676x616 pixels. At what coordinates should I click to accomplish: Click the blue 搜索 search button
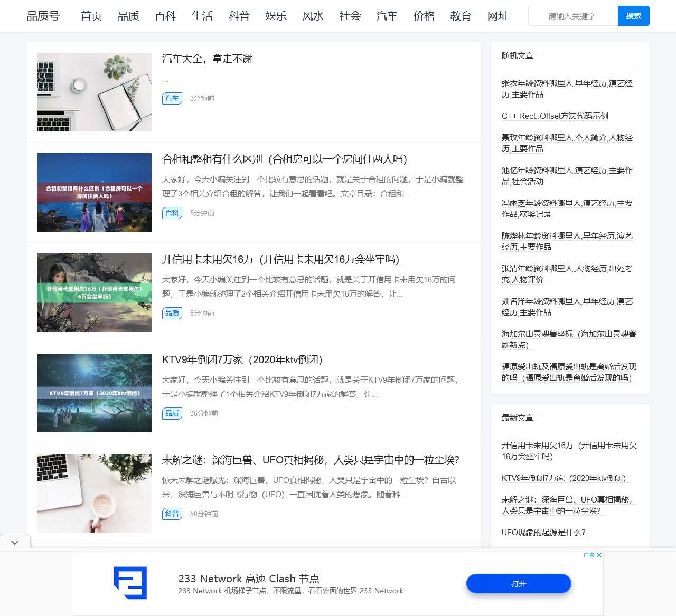pyautogui.click(x=633, y=16)
